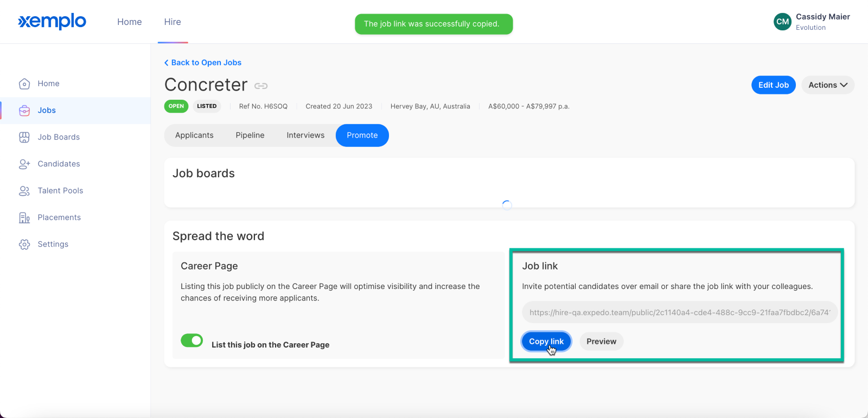Switch to the Interviews tab
Image resolution: width=868 pixels, height=418 pixels.
[305, 136]
